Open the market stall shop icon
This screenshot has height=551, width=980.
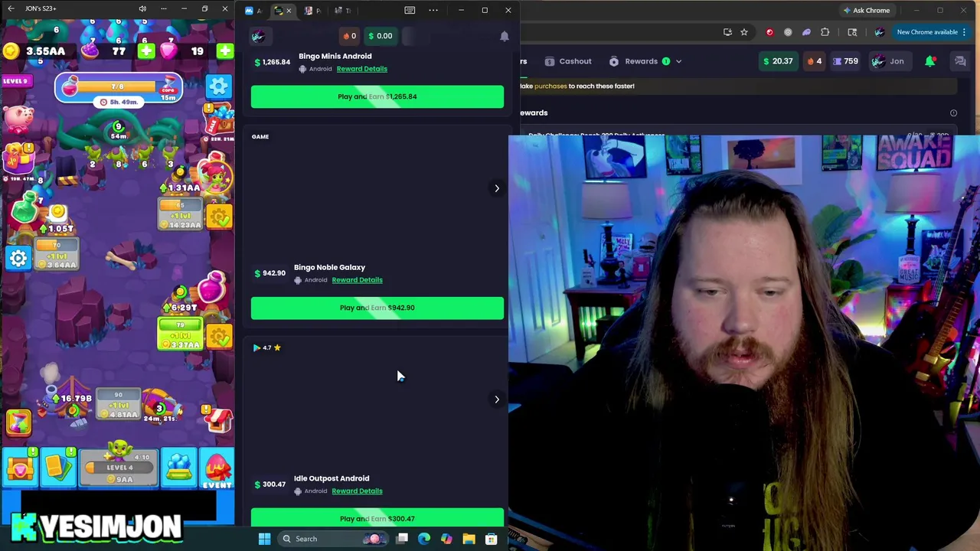220,419
